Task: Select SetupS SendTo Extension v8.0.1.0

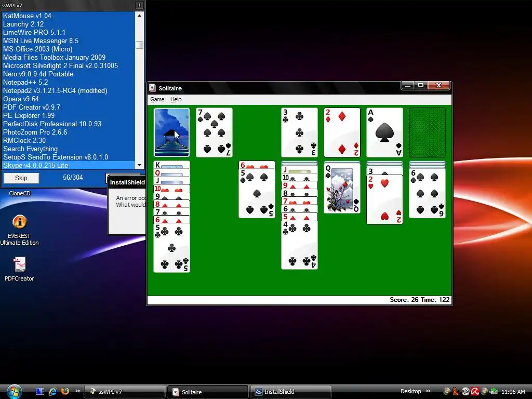Action: 69,157
